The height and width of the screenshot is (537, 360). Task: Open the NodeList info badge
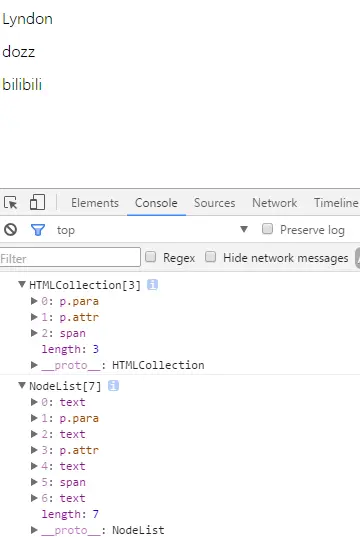113,386
